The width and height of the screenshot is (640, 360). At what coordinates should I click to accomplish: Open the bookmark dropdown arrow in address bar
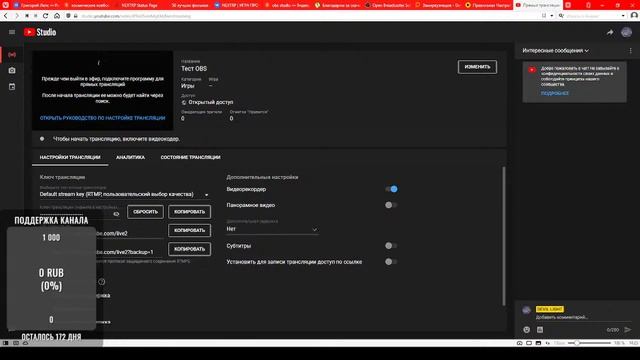[x=551, y=16]
